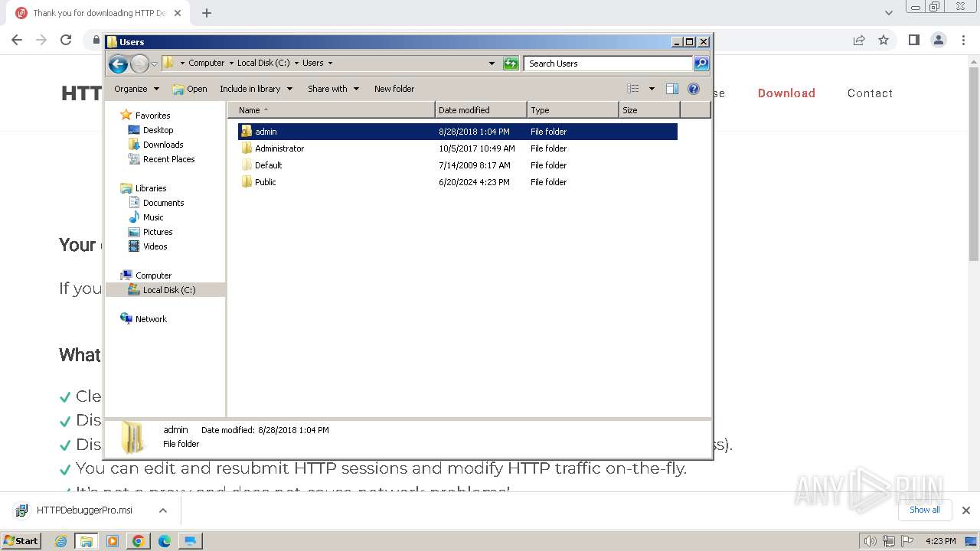This screenshot has height=551, width=980.
Task: Click the search magnifier icon in Explorer
Action: point(701,64)
